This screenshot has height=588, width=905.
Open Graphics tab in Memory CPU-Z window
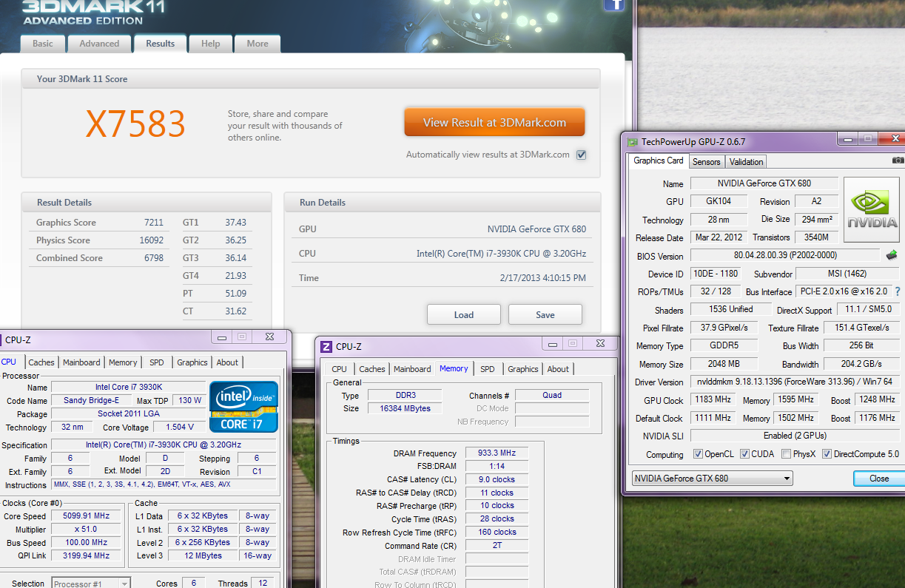point(523,369)
